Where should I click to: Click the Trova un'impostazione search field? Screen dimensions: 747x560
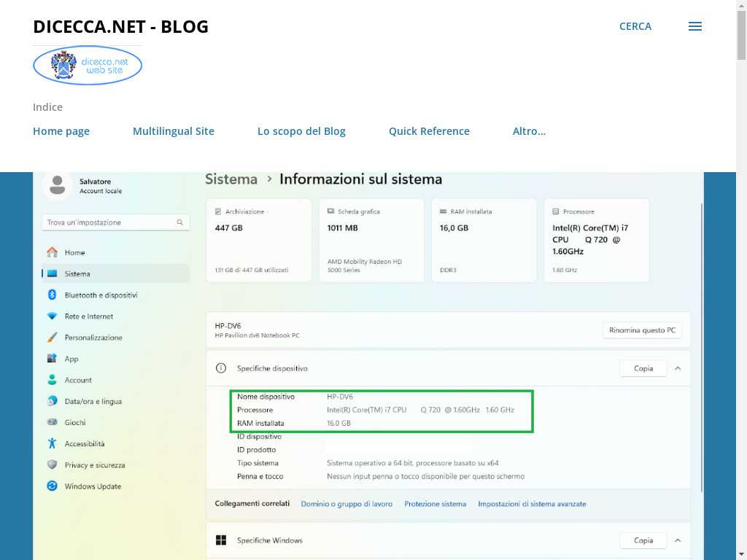coord(116,222)
